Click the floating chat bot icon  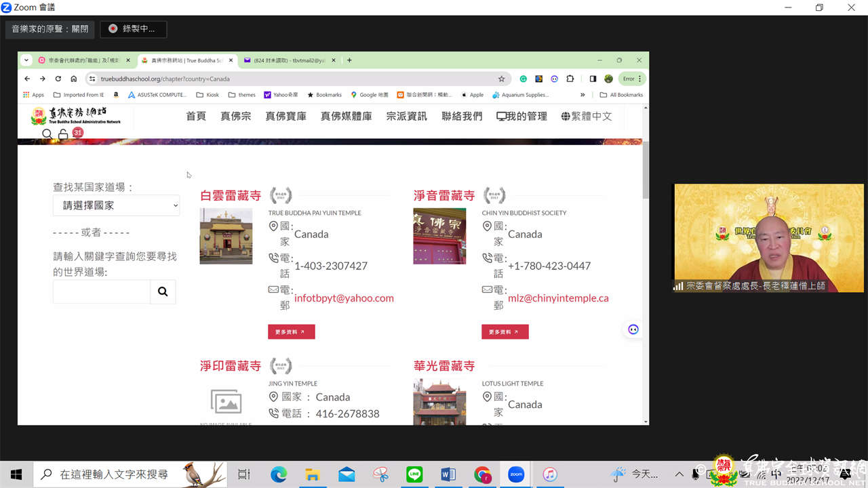tap(633, 329)
